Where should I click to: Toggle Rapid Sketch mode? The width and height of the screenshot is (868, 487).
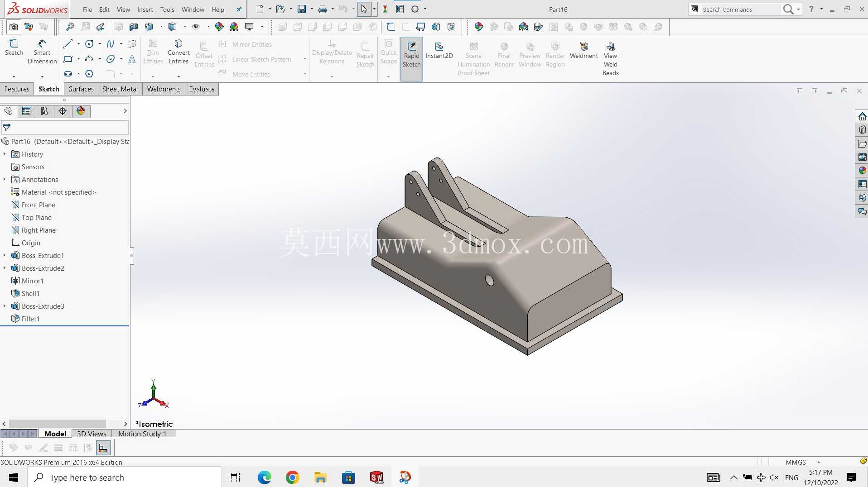(411, 59)
